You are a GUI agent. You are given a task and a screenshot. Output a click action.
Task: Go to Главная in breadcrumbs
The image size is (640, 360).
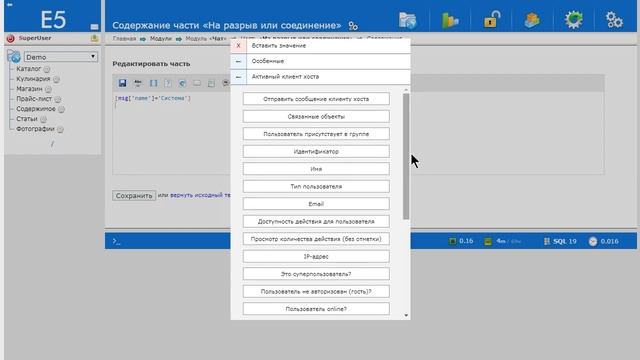124,39
